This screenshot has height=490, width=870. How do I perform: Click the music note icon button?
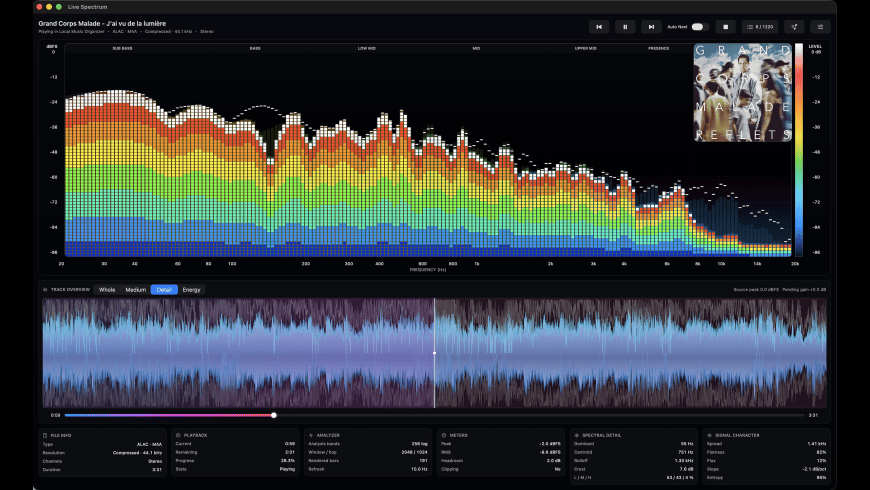click(794, 27)
